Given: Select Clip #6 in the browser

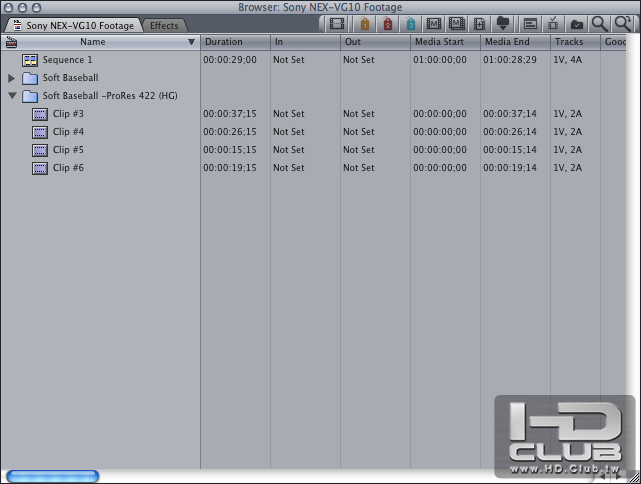Looking at the screenshot, I should (68, 168).
